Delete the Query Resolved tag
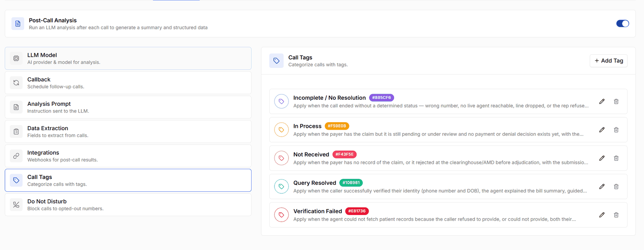The width and height of the screenshot is (644, 250). tap(616, 186)
